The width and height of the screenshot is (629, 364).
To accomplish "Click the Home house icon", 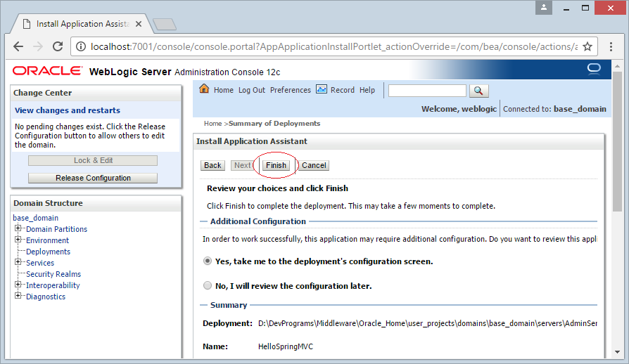I will click(204, 89).
